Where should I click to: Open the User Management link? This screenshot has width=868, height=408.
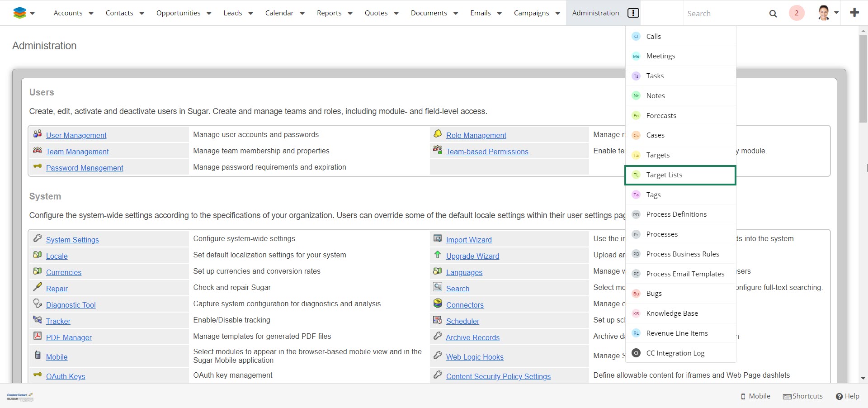point(76,135)
